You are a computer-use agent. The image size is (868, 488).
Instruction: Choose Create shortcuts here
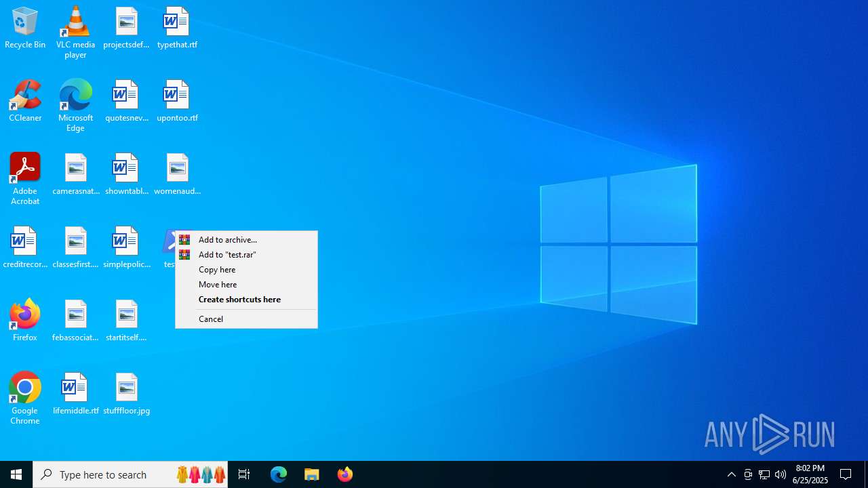[x=246, y=300]
